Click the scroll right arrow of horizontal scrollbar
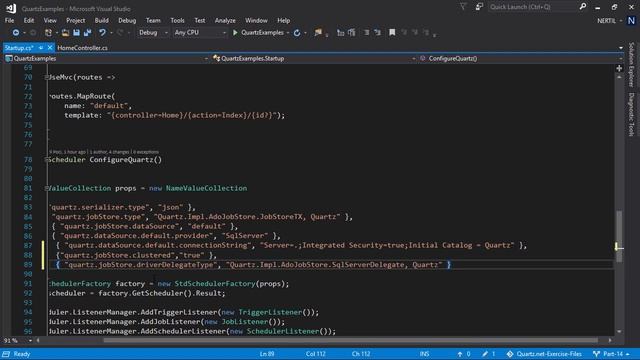Image resolution: width=640 pixels, height=360 pixels. pyautogui.click(x=610, y=340)
